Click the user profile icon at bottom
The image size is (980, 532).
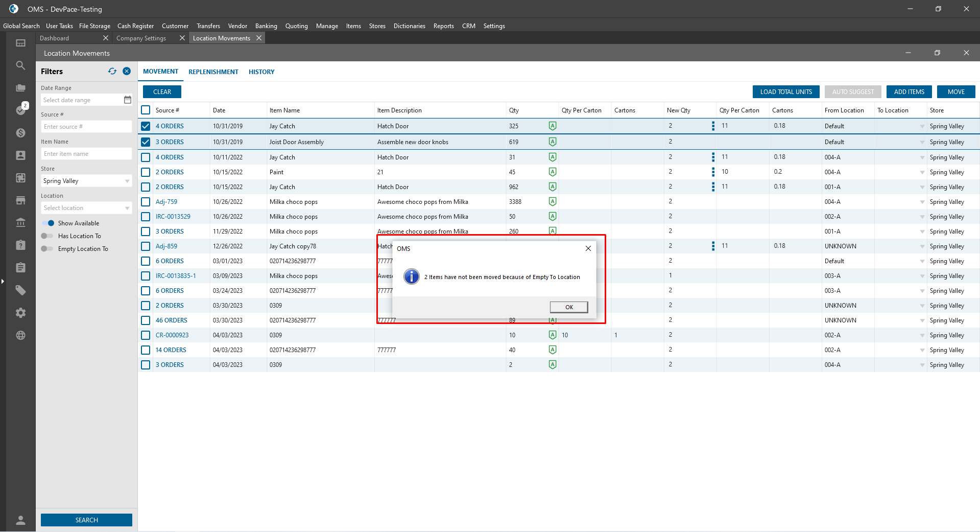pos(20,520)
